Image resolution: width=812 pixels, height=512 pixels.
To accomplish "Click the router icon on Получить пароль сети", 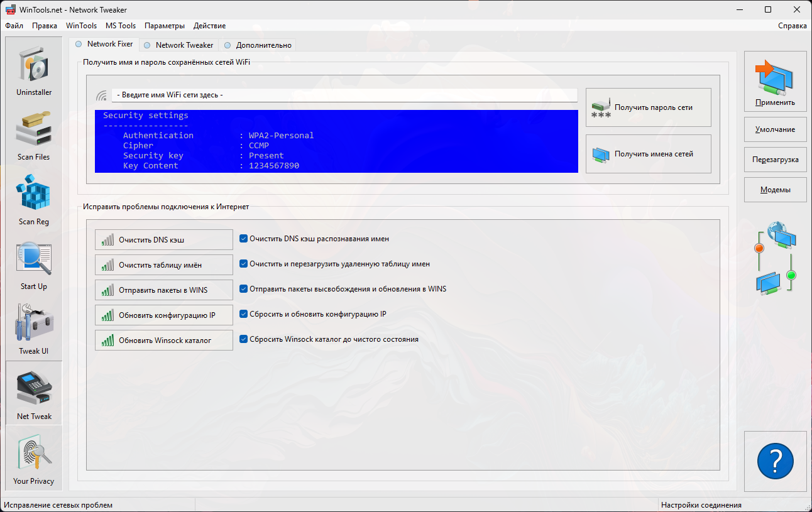I will [601, 108].
